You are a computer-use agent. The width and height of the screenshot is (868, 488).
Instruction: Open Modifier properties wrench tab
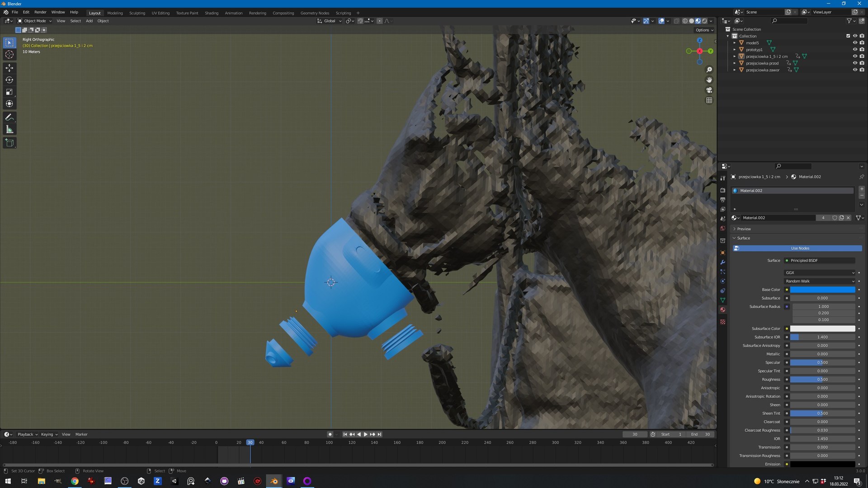pos(722,262)
